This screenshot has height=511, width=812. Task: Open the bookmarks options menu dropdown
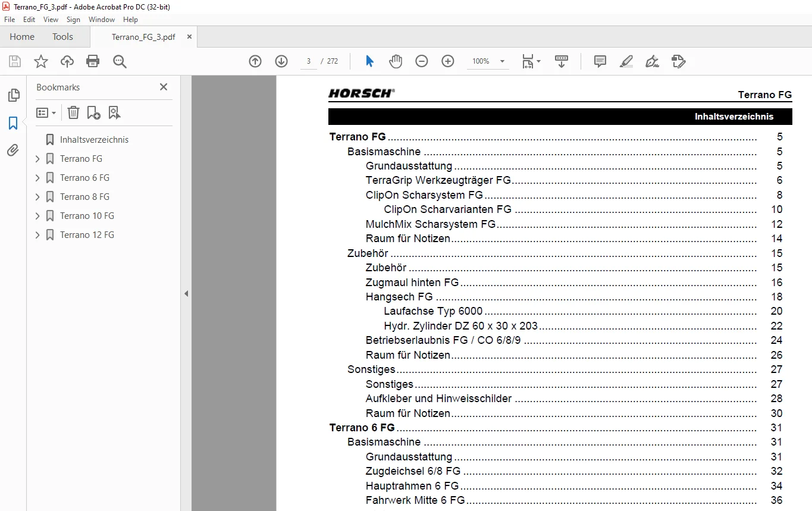point(46,112)
